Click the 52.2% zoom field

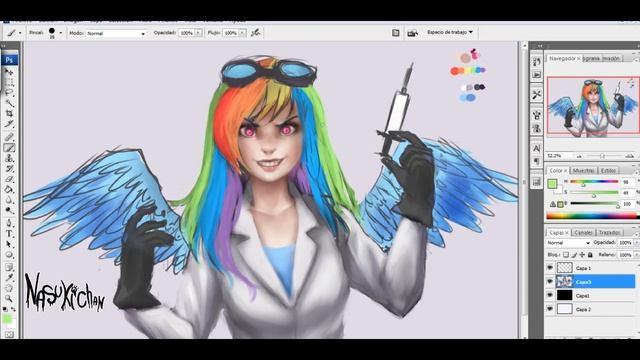tap(559, 156)
